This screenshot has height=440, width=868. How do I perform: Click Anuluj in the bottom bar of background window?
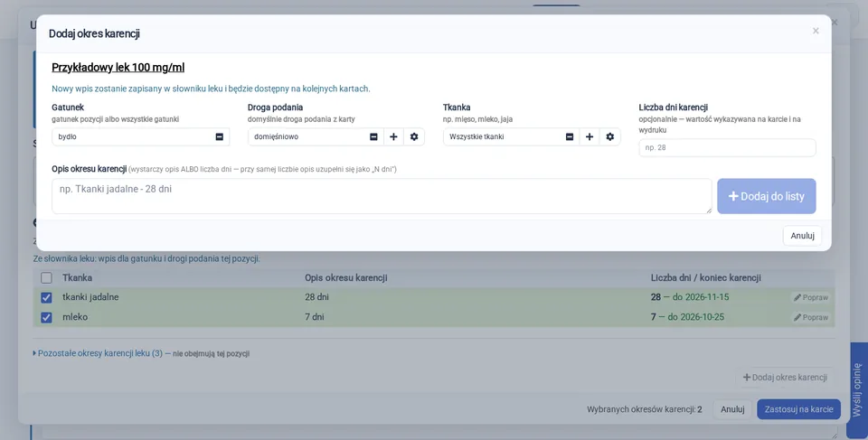tap(732, 409)
